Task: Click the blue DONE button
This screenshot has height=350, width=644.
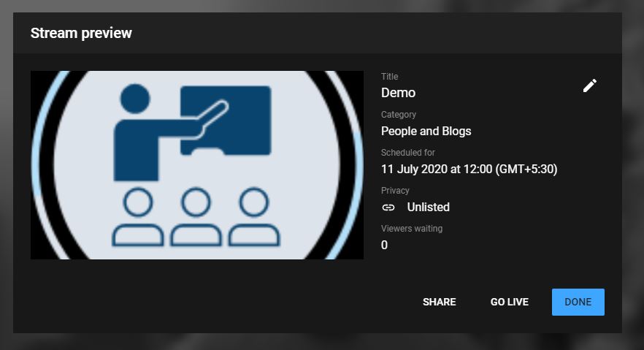Action: [578, 302]
